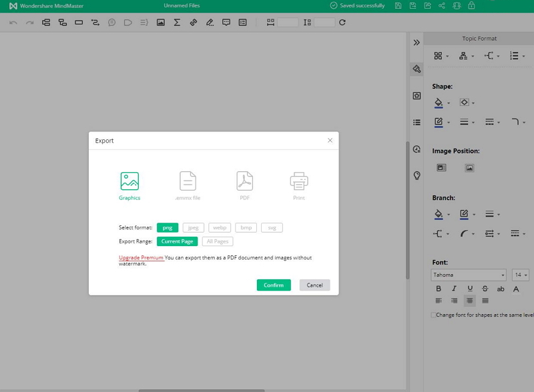Choose the PDF export icon
This screenshot has width=534, height=392.
(244, 181)
